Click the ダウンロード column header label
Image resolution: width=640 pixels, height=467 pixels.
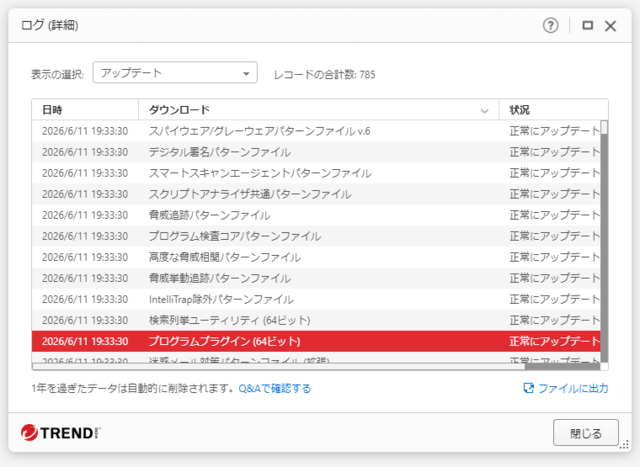pos(179,110)
